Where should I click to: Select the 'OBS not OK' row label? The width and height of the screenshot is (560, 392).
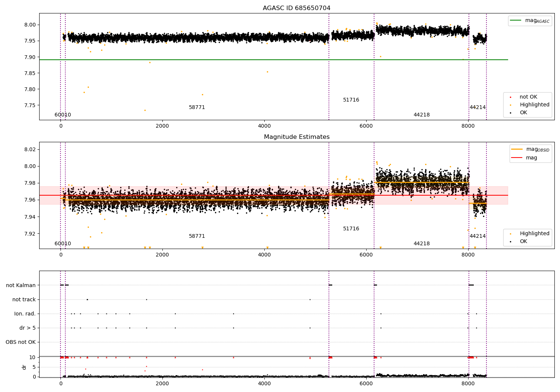pyautogui.click(x=21, y=342)
